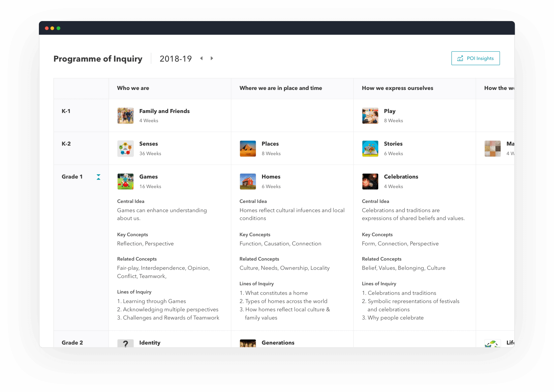Open the Celebrations unit title
554x392 pixels.
coord(401,177)
